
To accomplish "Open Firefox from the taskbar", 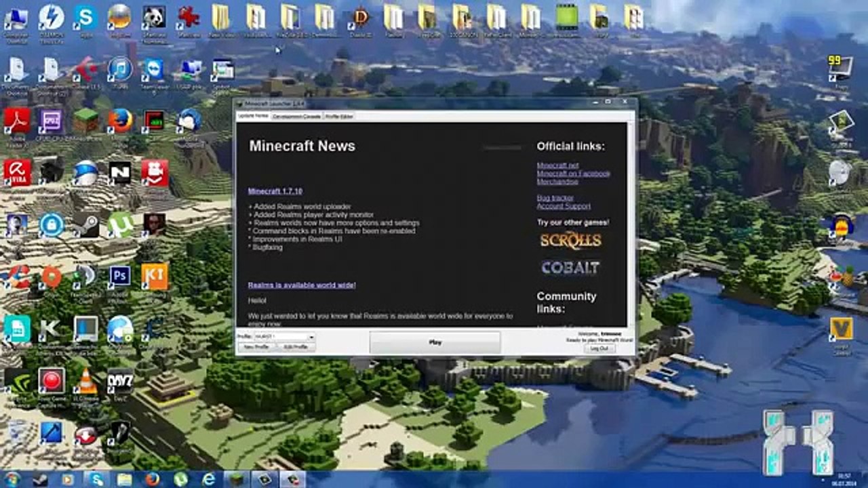I will pos(153,479).
